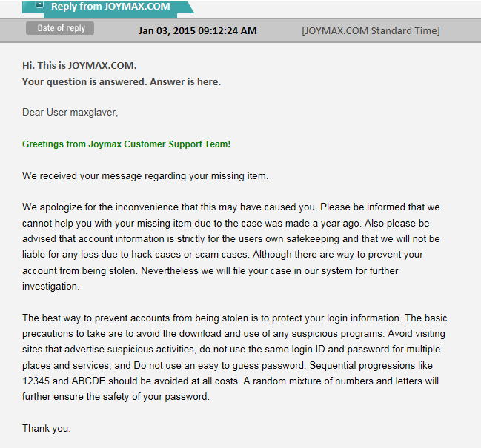Click the 'account from being stolen. Nevertheless' line
This screenshot has width=481, height=448.
210,270
